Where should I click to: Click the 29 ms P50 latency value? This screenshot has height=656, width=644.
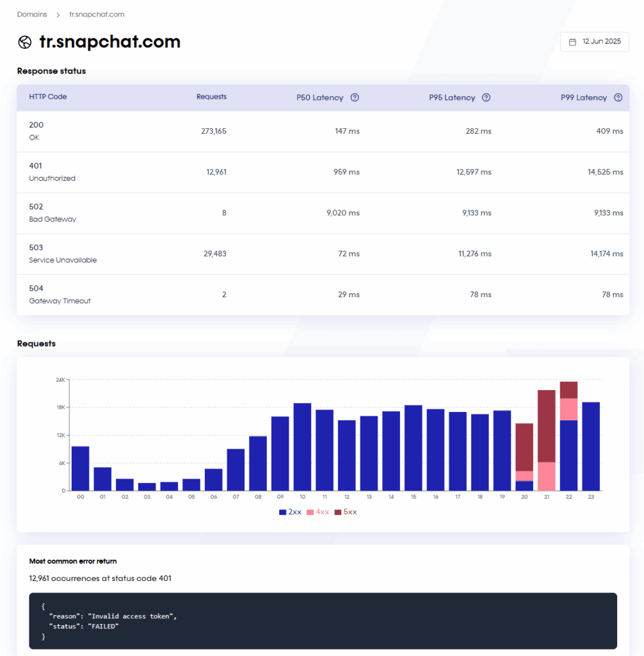tap(349, 295)
